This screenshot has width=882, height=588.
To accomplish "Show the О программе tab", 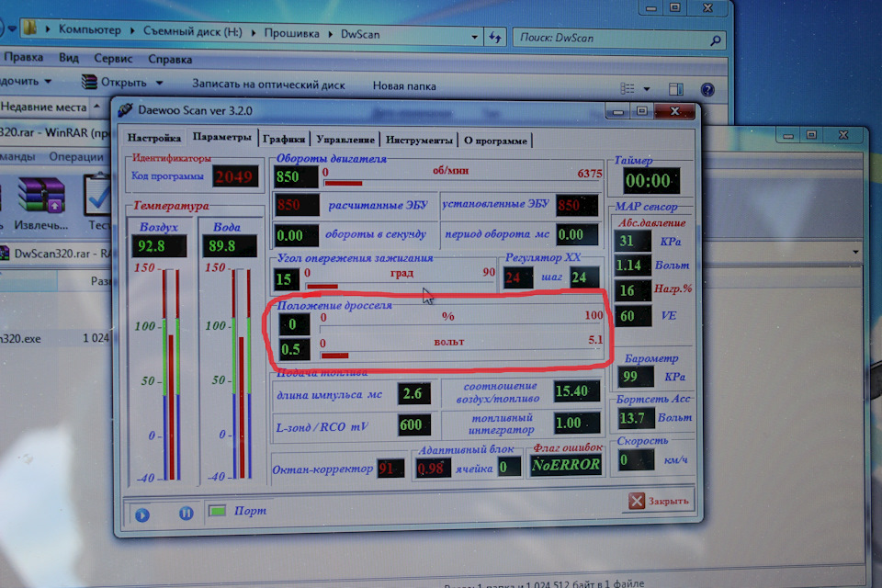I will click(495, 140).
